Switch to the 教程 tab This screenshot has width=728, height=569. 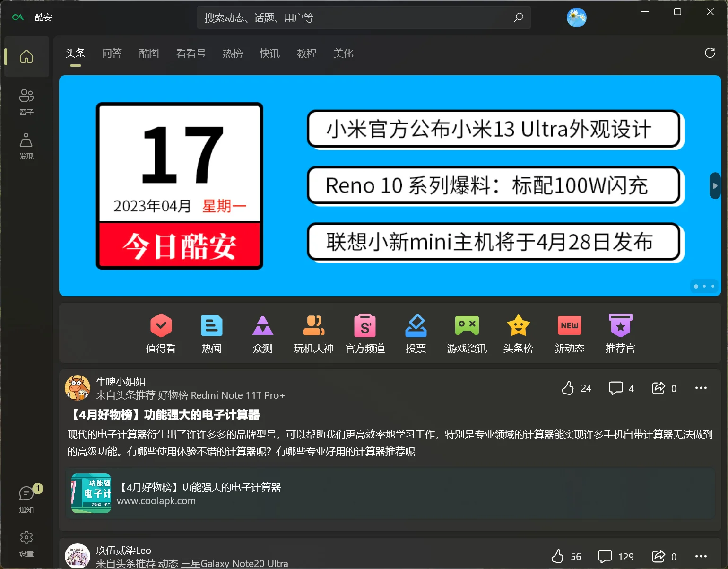coord(307,53)
